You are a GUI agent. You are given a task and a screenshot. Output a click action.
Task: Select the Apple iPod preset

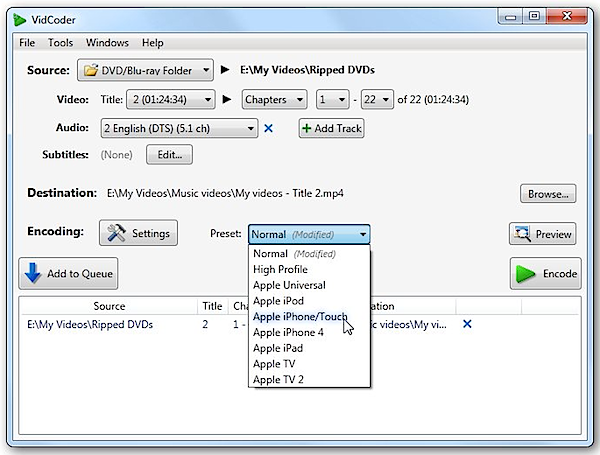point(309,301)
